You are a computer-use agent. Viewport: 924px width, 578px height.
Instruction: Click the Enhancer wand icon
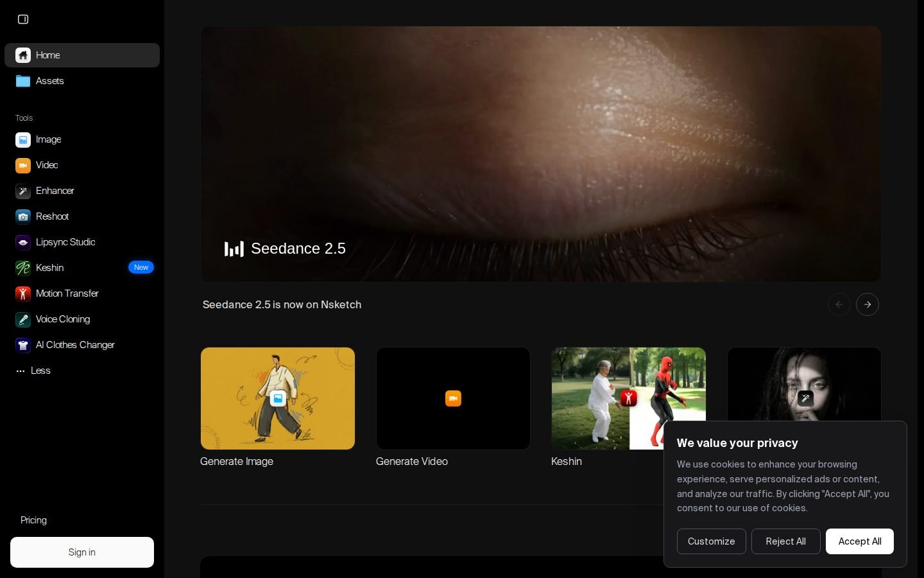pyautogui.click(x=23, y=191)
